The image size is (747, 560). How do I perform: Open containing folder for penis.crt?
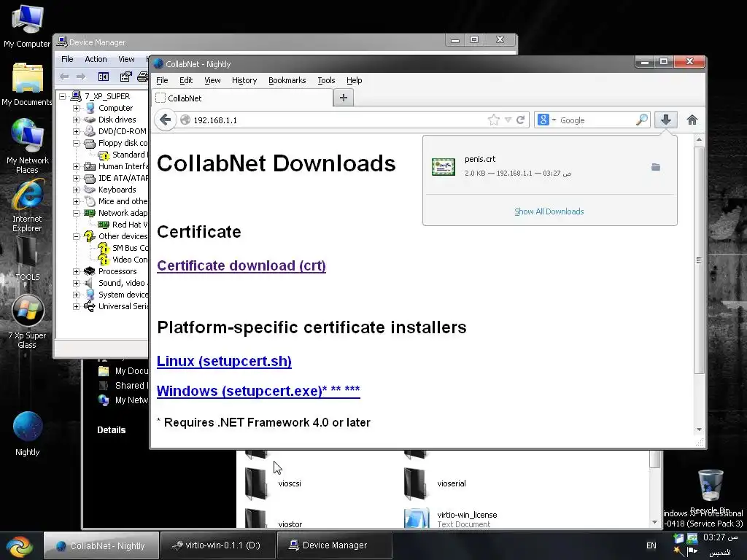click(x=656, y=167)
